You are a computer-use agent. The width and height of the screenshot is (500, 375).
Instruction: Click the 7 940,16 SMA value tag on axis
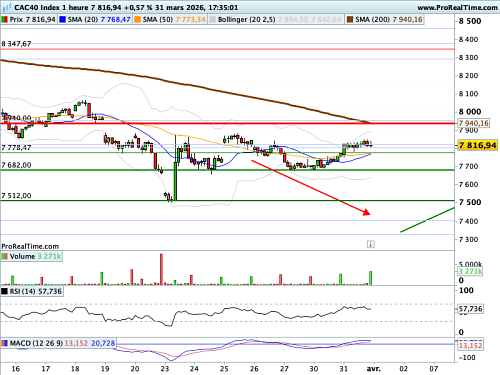pyautogui.click(x=473, y=123)
